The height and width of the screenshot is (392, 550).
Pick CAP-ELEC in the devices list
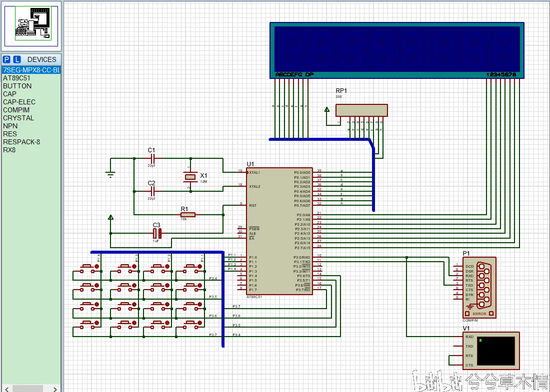(x=19, y=102)
